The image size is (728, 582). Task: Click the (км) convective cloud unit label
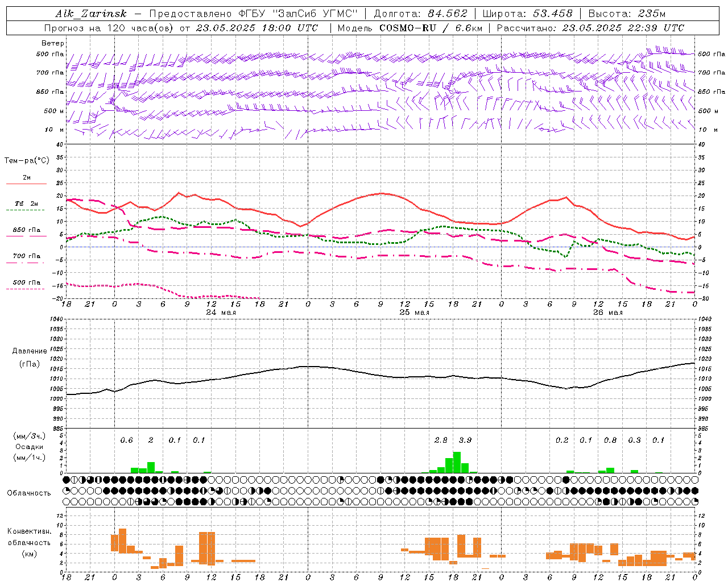coord(30,554)
